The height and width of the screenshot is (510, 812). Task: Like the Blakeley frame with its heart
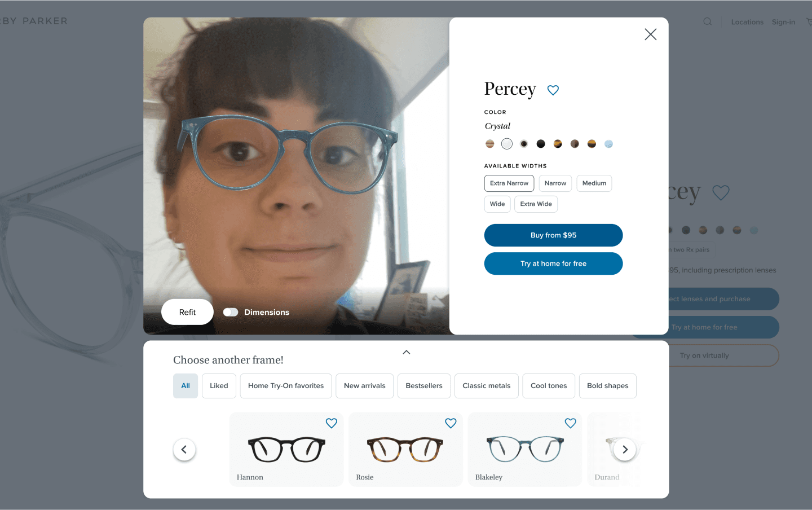pos(571,423)
